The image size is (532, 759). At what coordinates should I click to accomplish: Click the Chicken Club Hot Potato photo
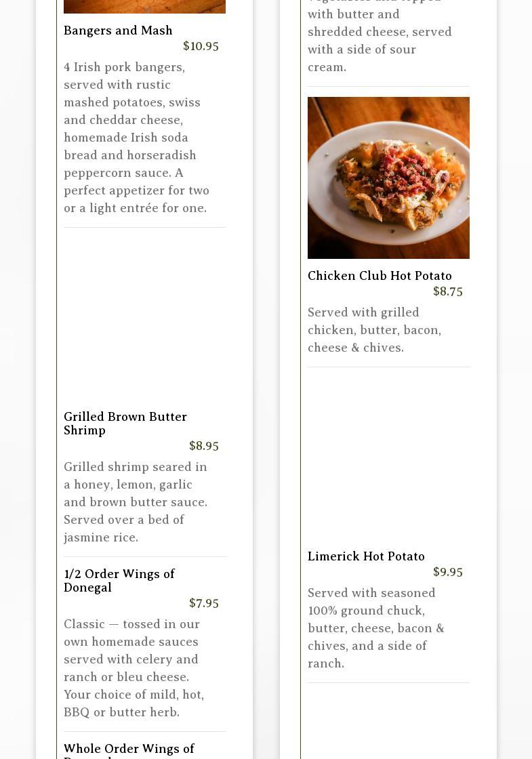(388, 178)
